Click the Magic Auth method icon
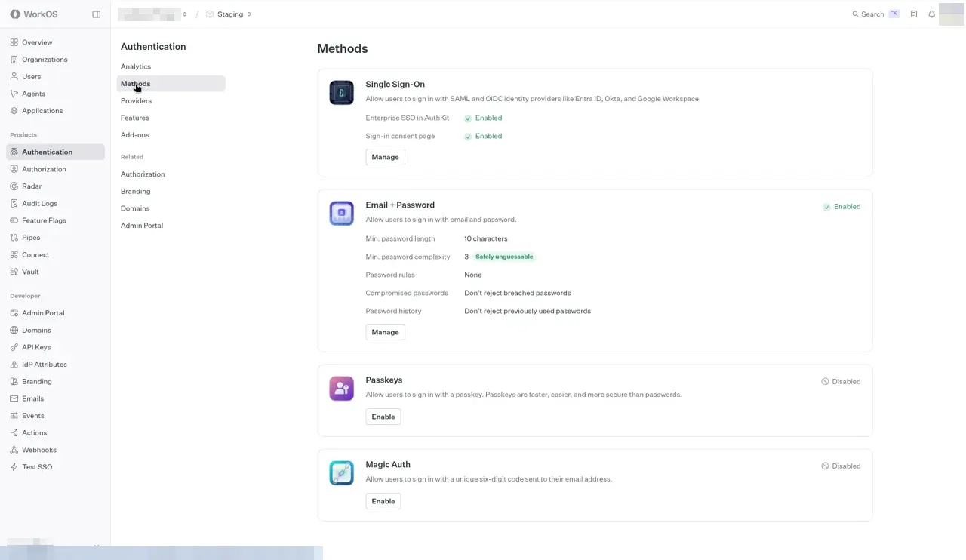966x560 pixels. pyautogui.click(x=341, y=472)
